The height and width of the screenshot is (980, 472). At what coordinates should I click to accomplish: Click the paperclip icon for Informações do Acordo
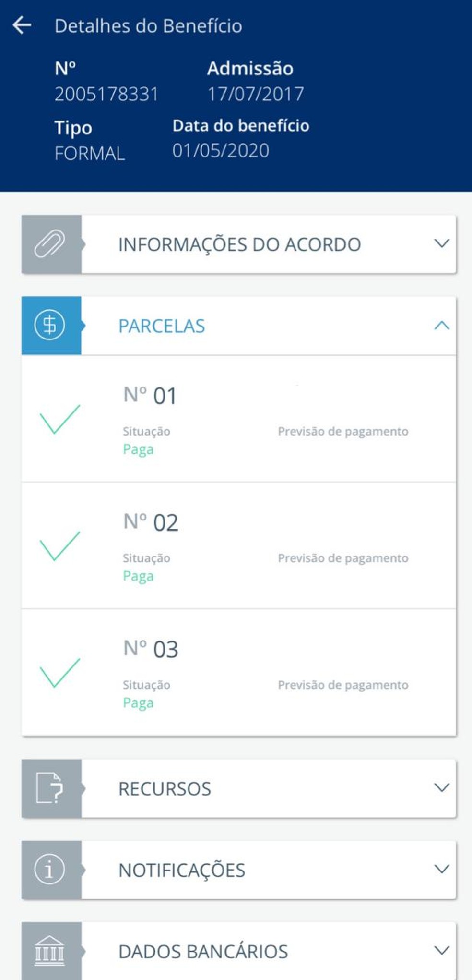[50, 244]
